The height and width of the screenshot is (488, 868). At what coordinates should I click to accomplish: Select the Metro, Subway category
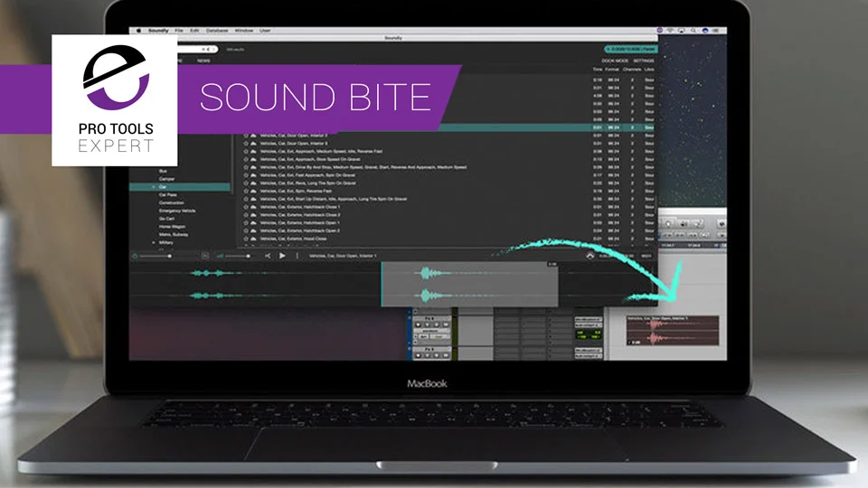174,235
